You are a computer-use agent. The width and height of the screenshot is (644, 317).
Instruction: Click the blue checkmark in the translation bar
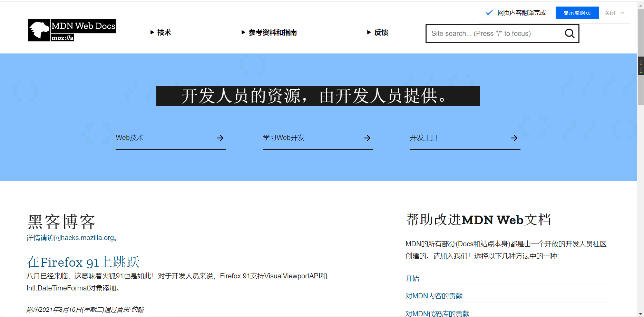[x=489, y=12]
